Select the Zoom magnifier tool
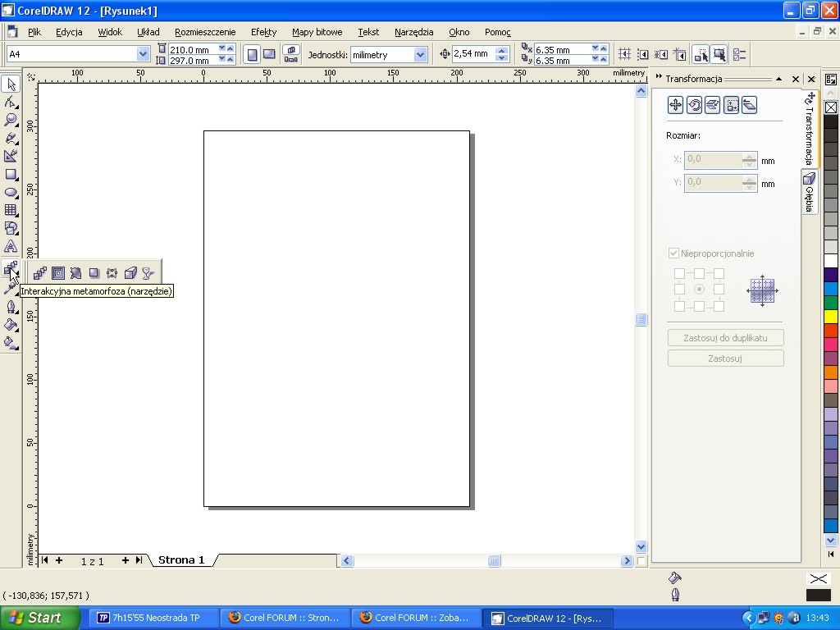This screenshot has width=840, height=630. point(11,120)
